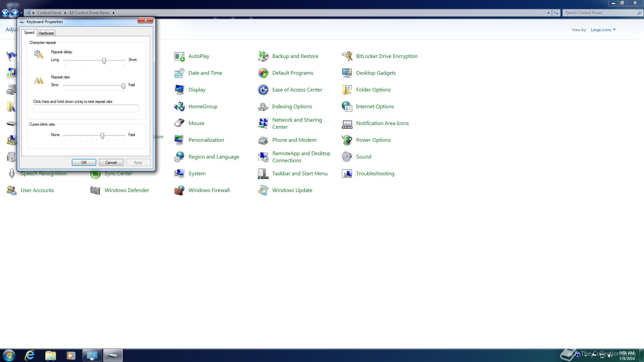644x362 pixels.
Task: Open BitLocker Drive Encryption icon
Action: pos(347,56)
